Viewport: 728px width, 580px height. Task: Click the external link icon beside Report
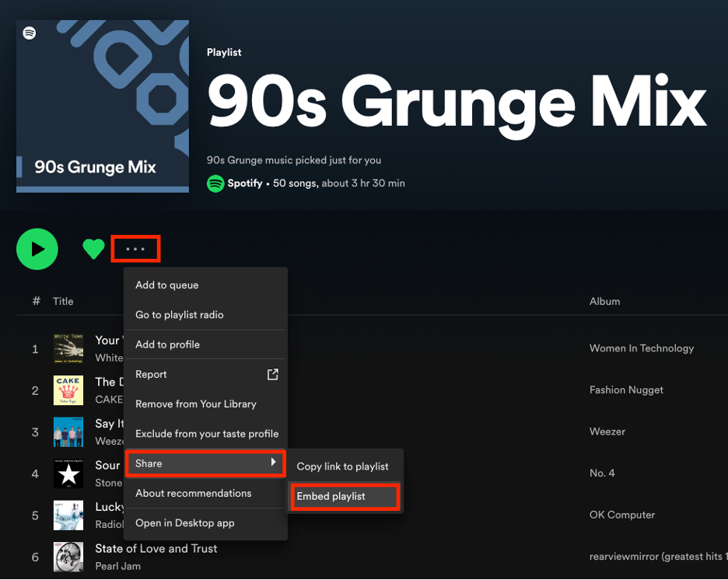272,374
